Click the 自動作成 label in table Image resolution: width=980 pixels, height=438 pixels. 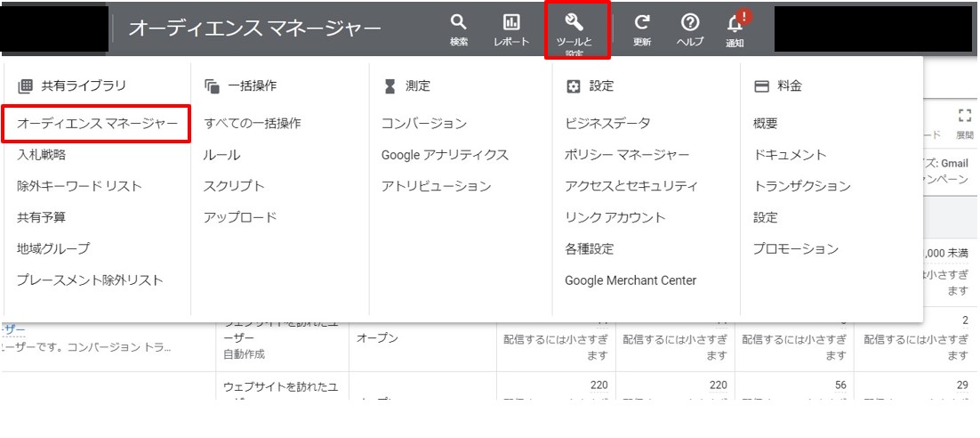[245, 354]
